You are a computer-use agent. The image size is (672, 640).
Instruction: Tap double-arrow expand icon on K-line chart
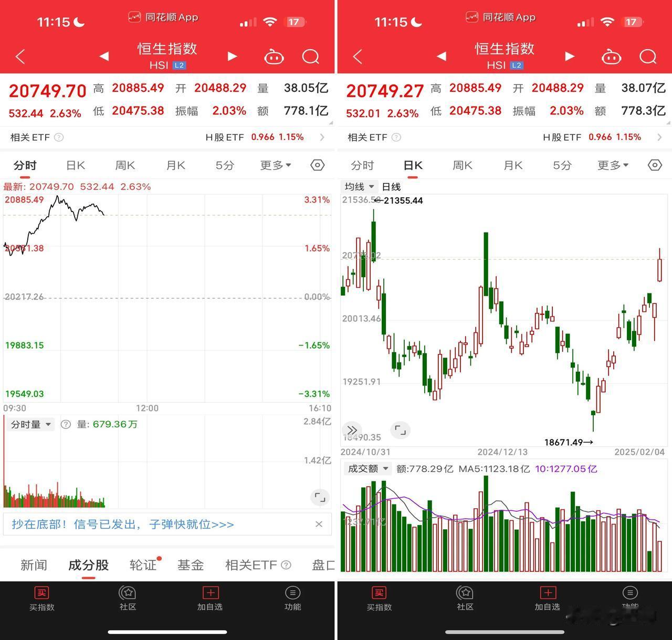pos(352,431)
